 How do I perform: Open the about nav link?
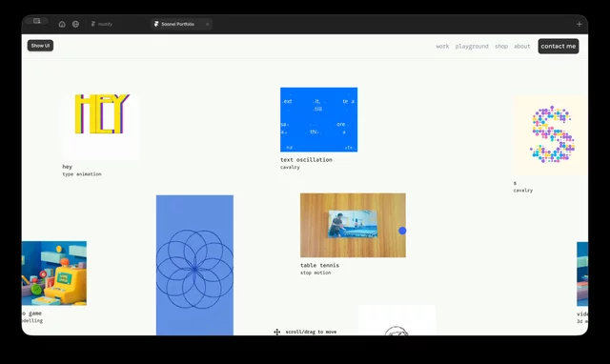522,47
